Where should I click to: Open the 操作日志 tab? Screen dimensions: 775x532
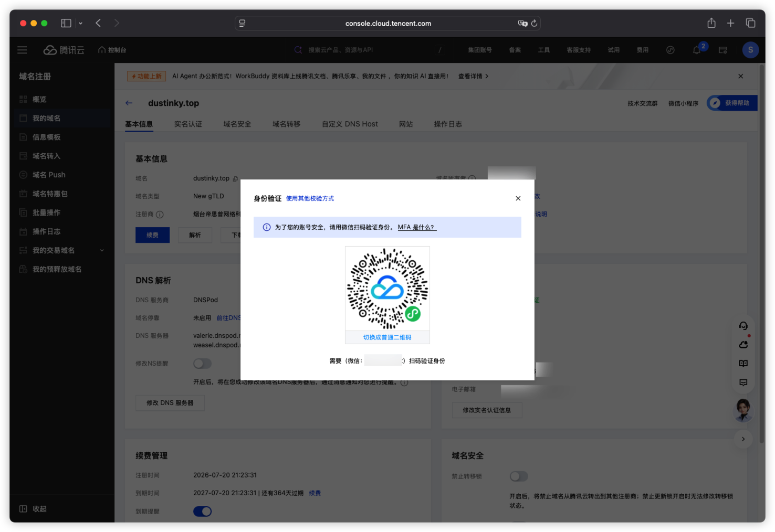click(448, 124)
